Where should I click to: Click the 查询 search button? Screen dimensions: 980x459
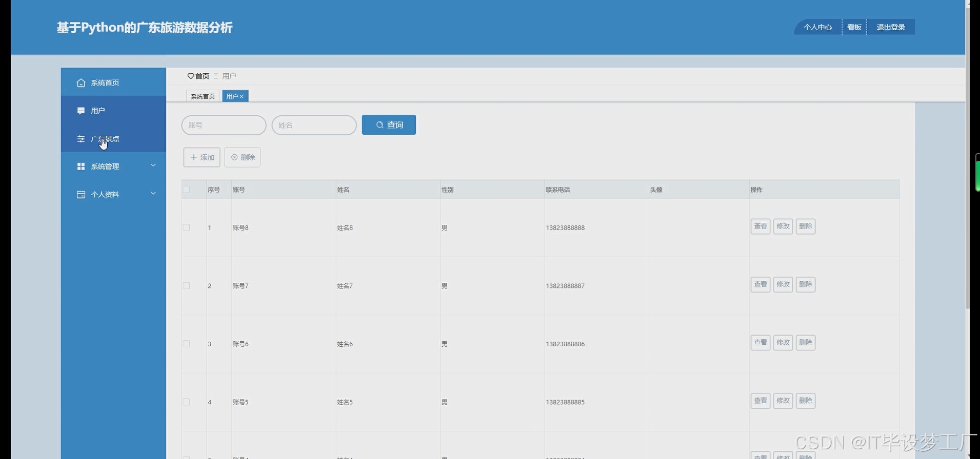pos(389,125)
